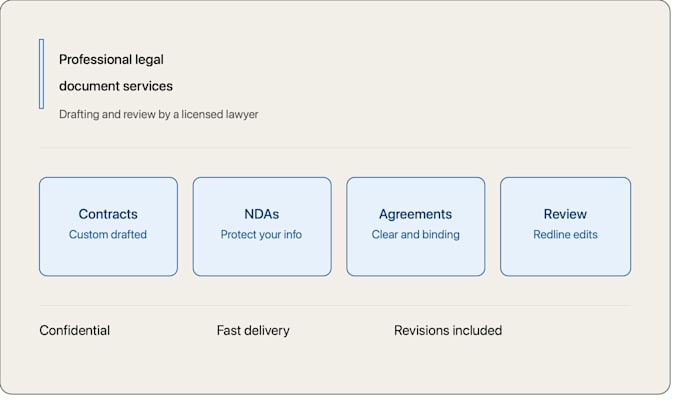This screenshot has width=680, height=404.
Task: Click the 'Redline edits' description text
Action: pyautogui.click(x=565, y=235)
